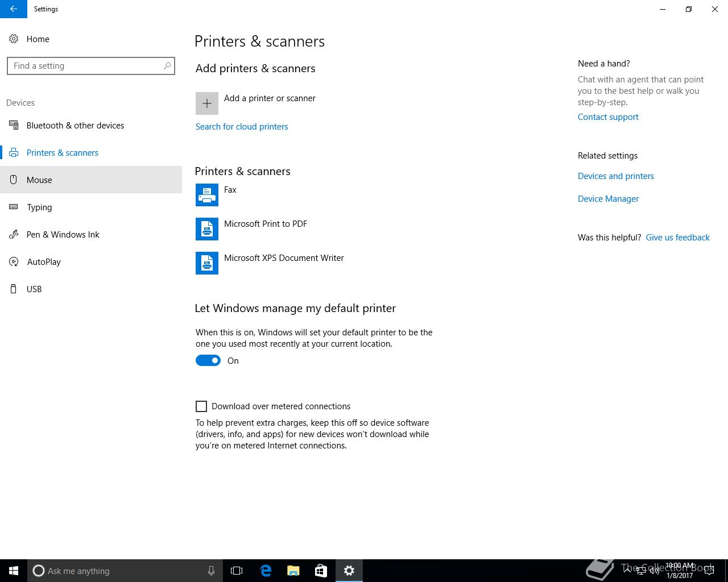Click Give us feedback link

(677, 237)
